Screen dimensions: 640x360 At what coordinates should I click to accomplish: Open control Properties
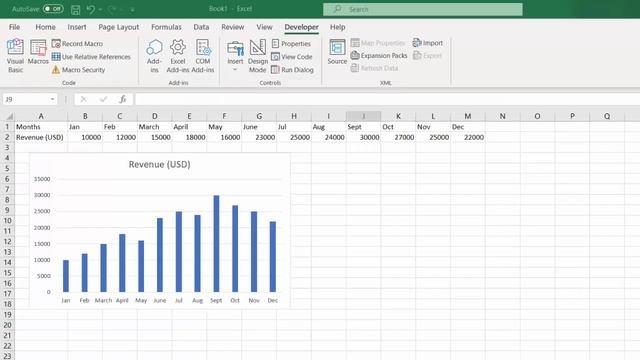[x=291, y=43]
